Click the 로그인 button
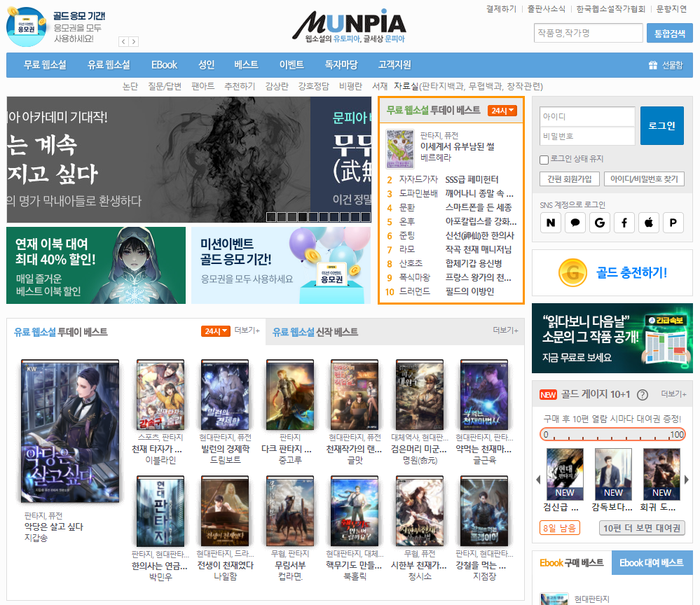The width and height of the screenshot is (700, 605). [661, 126]
